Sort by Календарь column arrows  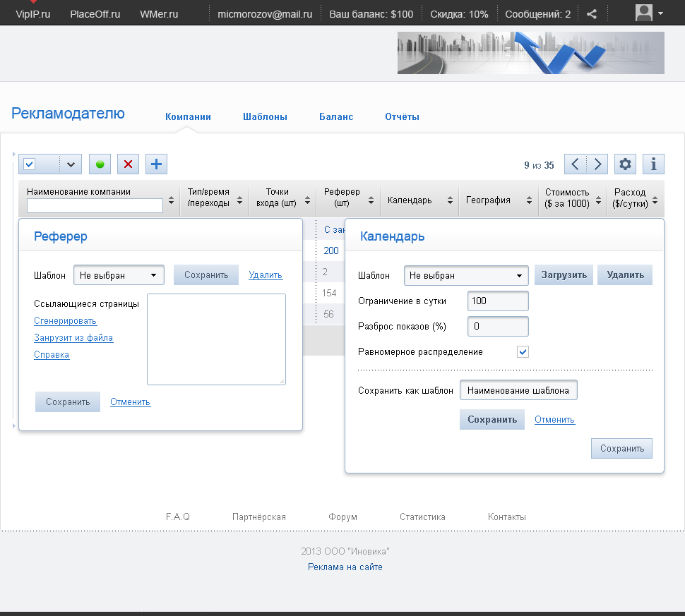pos(450,200)
